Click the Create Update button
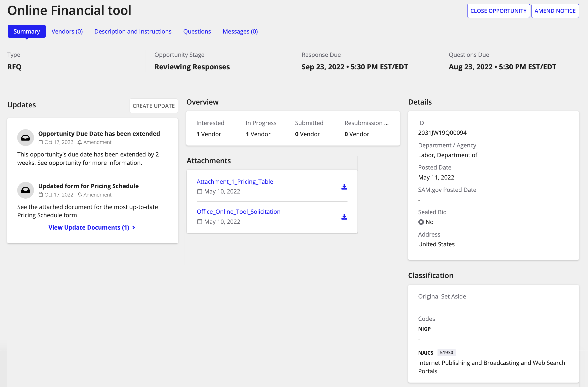The image size is (588, 387). tap(154, 106)
